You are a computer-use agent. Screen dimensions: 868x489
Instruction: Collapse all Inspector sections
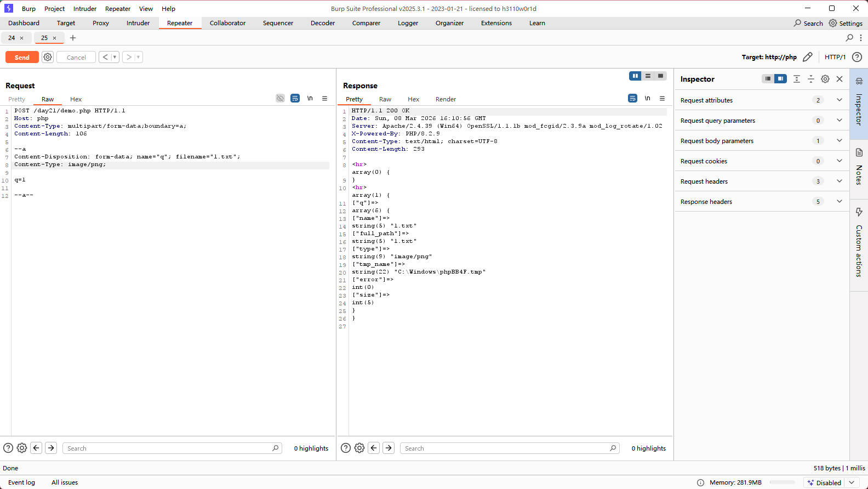pos(811,79)
